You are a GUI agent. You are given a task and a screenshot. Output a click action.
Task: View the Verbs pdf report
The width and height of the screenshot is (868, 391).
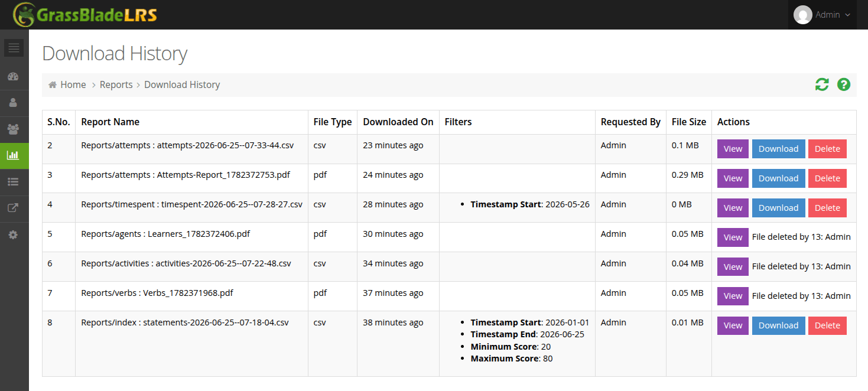tap(733, 296)
